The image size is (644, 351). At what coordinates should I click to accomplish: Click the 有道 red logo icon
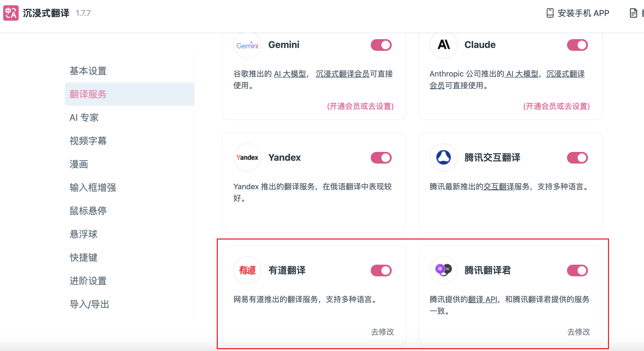click(247, 270)
